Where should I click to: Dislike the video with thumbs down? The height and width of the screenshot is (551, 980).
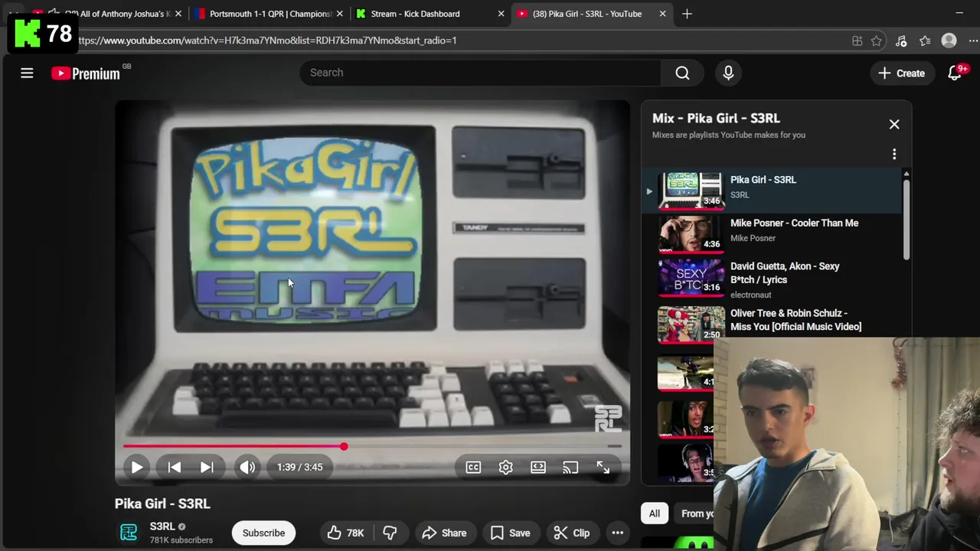tap(390, 533)
